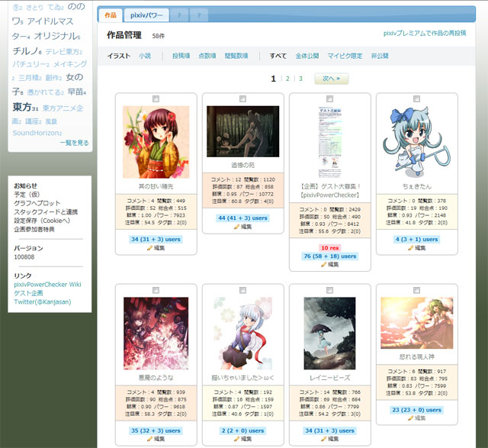The image size is (488, 448).
Task: Click pencil edit icon under 其の甘い糖売
Action: (x=149, y=248)
